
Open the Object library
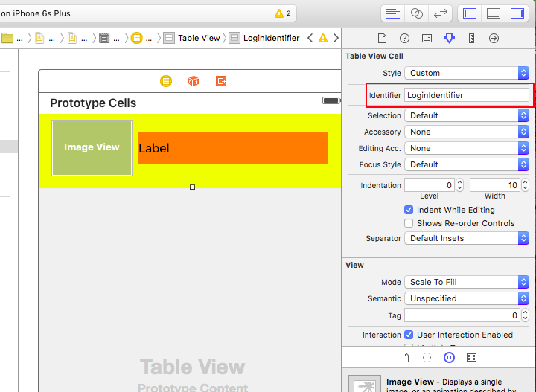pyautogui.click(x=449, y=358)
